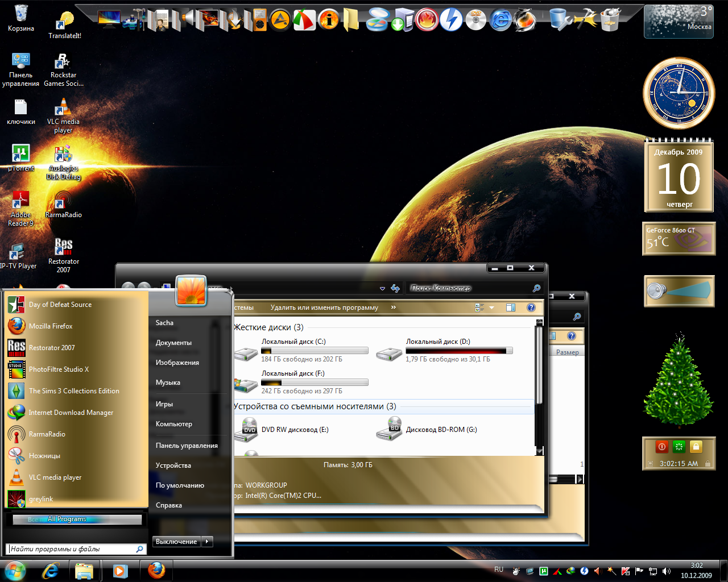Click the green restart button on the gadget
728x582 pixels.
point(679,447)
